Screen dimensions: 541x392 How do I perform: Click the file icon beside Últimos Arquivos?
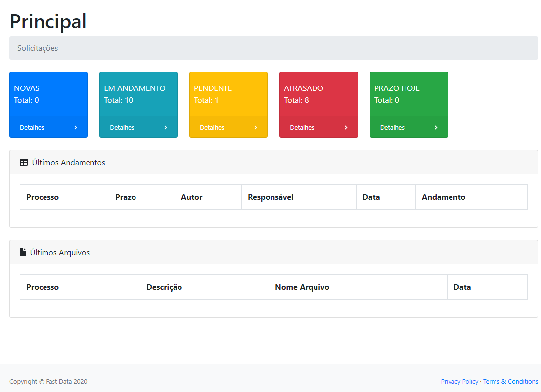(23, 252)
